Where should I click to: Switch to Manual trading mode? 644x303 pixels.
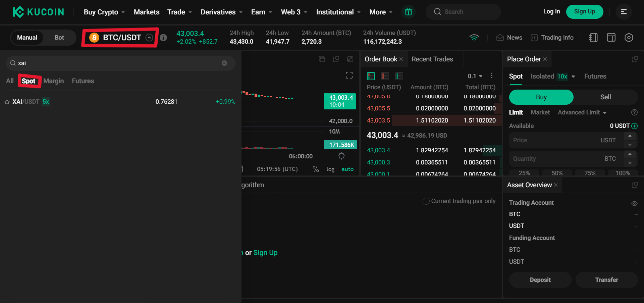click(x=27, y=38)
